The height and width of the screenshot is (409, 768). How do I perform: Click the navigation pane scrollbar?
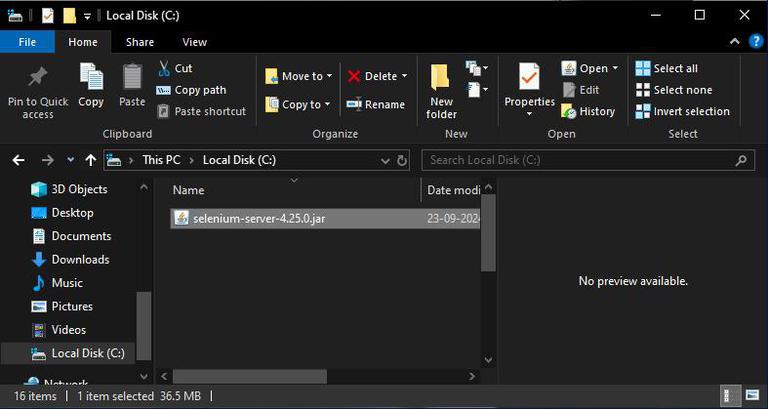144,325
